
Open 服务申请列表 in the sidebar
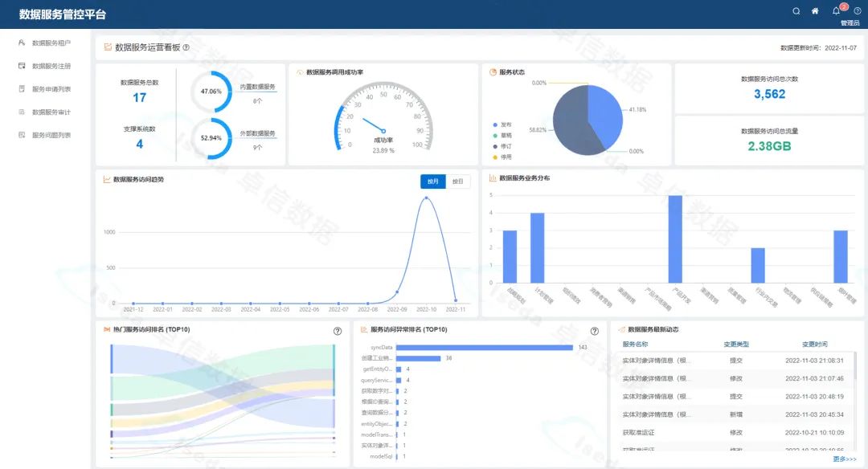point(51,89)
